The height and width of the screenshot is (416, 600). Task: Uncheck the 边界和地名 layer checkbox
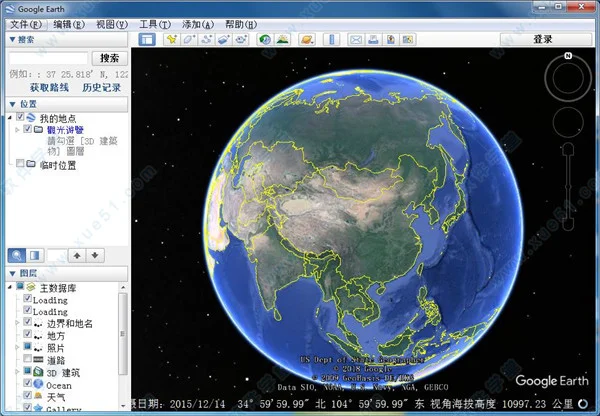[28, 322]
